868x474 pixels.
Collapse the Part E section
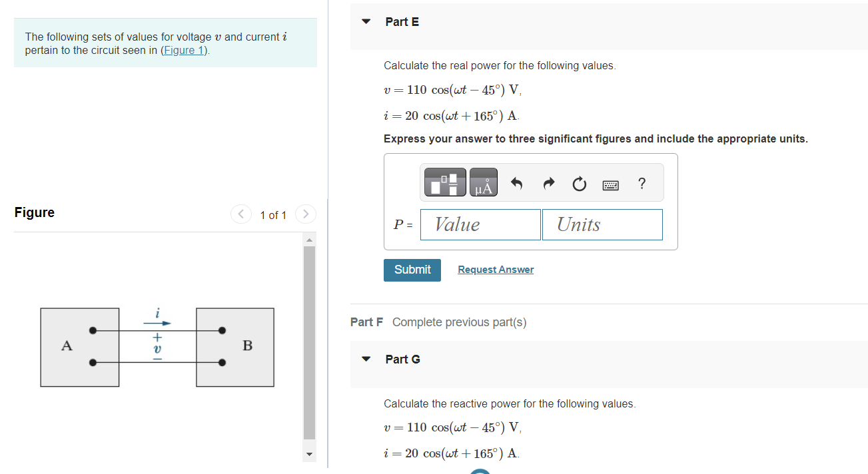(x=365, y=21)
